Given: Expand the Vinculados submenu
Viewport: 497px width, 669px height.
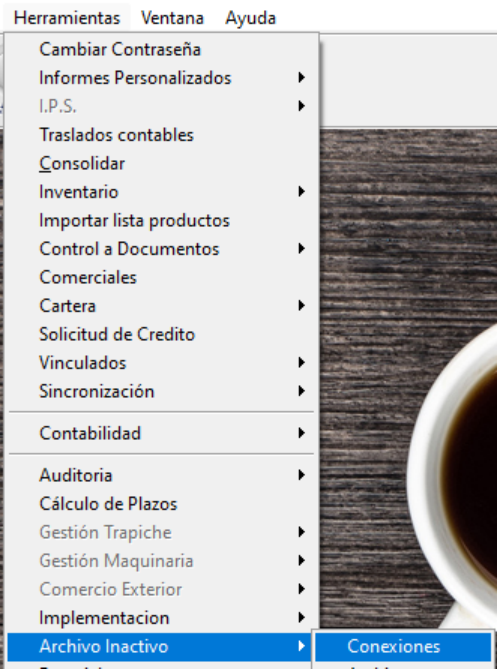Looking at the screenshot, I should tap(162, 363).
